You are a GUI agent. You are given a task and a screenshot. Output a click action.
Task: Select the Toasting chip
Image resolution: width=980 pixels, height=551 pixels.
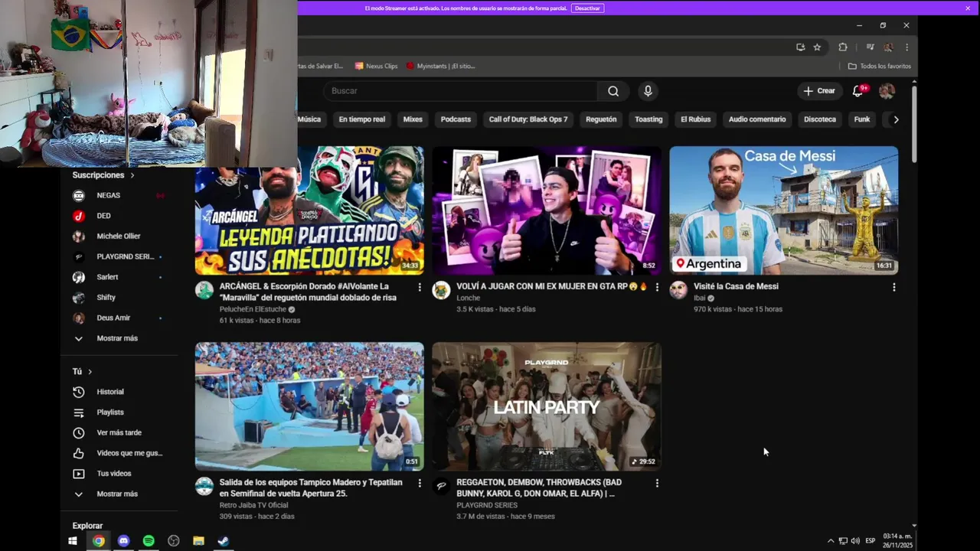[648, 119]
